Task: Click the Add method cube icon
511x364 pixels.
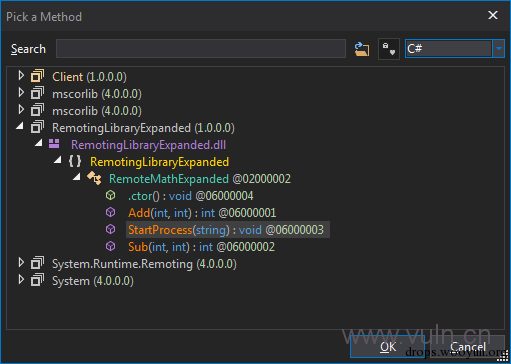Action: tap(111, 212)
